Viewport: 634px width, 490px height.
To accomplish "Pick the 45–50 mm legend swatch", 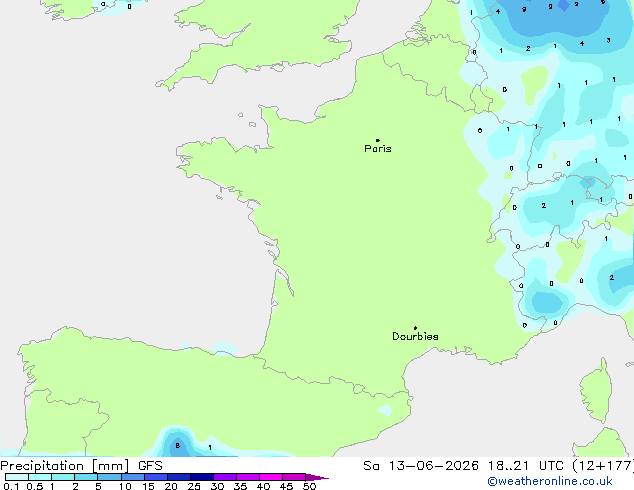I will pyautogui.click(x=294, y=477).
